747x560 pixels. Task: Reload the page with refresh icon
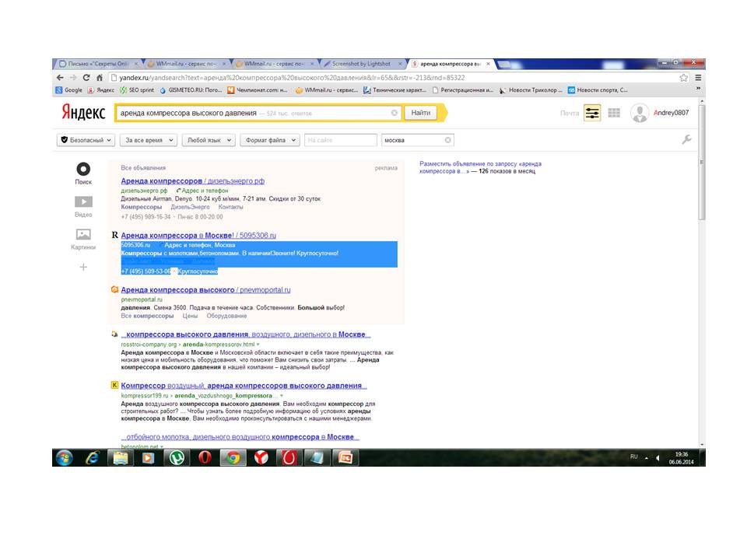(86, 78)
